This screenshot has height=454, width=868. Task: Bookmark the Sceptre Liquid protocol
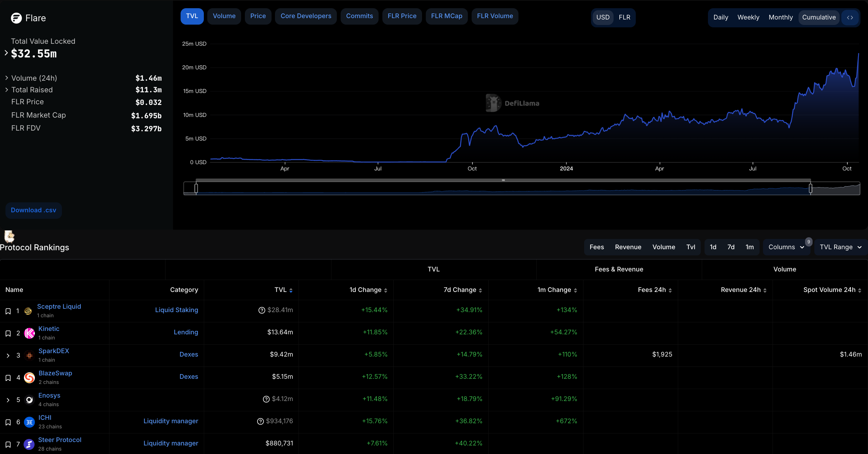(x=8, y=311)
